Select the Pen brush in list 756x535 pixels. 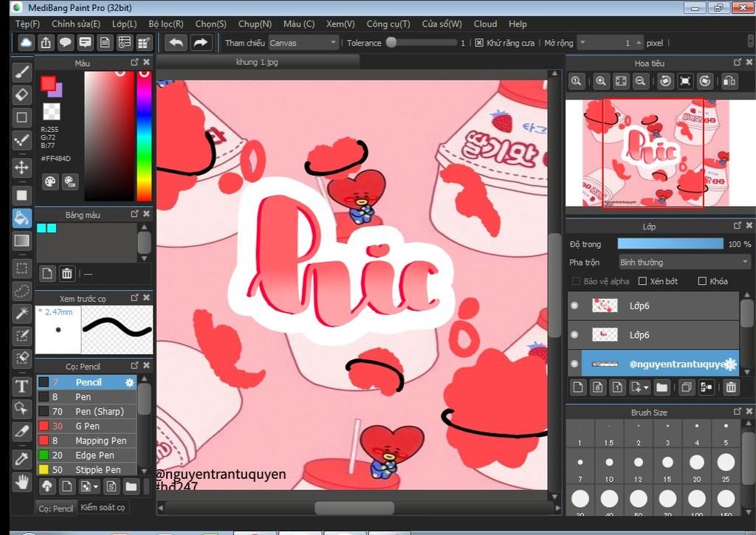pos(87,397)
